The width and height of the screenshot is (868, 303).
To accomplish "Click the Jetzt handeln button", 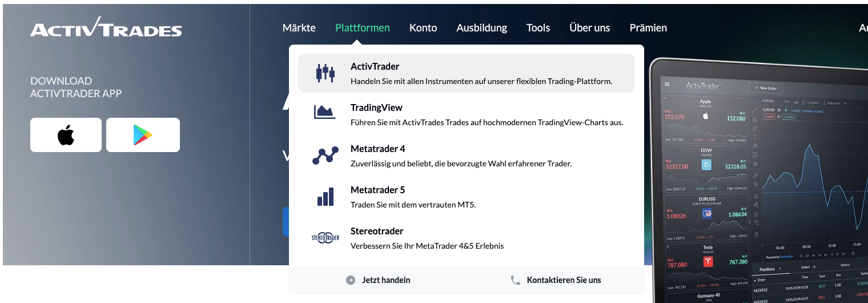I will 378,280.
